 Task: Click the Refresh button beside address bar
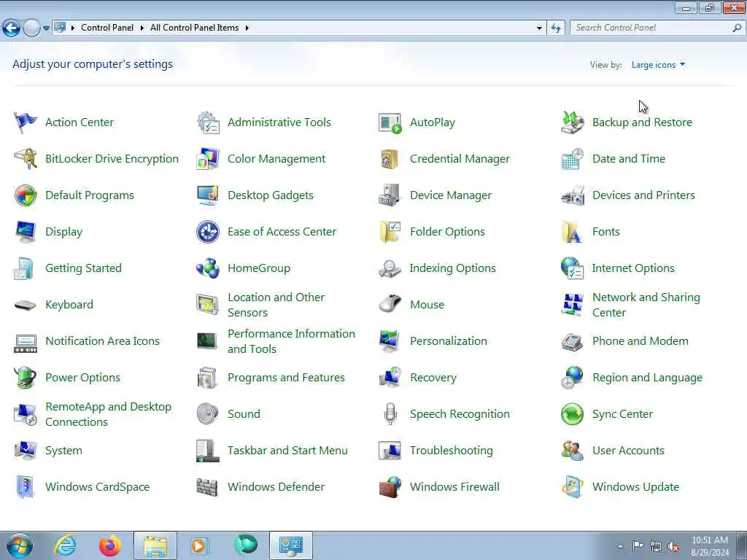click(x=555, y=28)
